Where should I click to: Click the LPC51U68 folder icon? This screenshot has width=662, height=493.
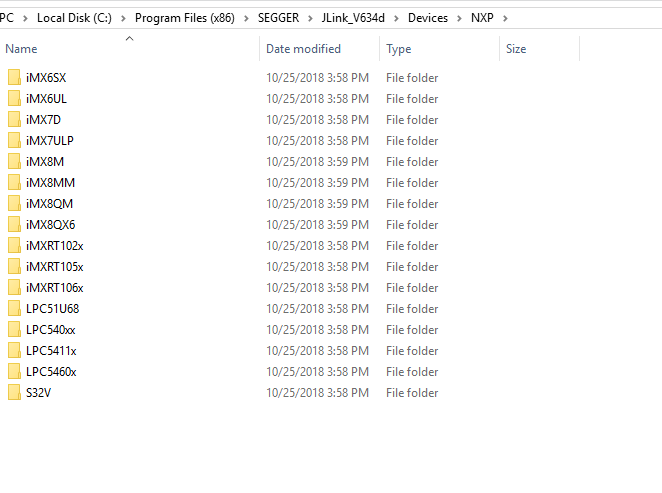pos(14,309)
